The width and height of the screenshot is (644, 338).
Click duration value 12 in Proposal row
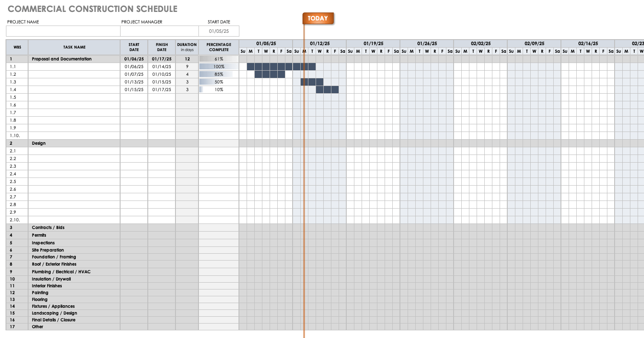187,59
